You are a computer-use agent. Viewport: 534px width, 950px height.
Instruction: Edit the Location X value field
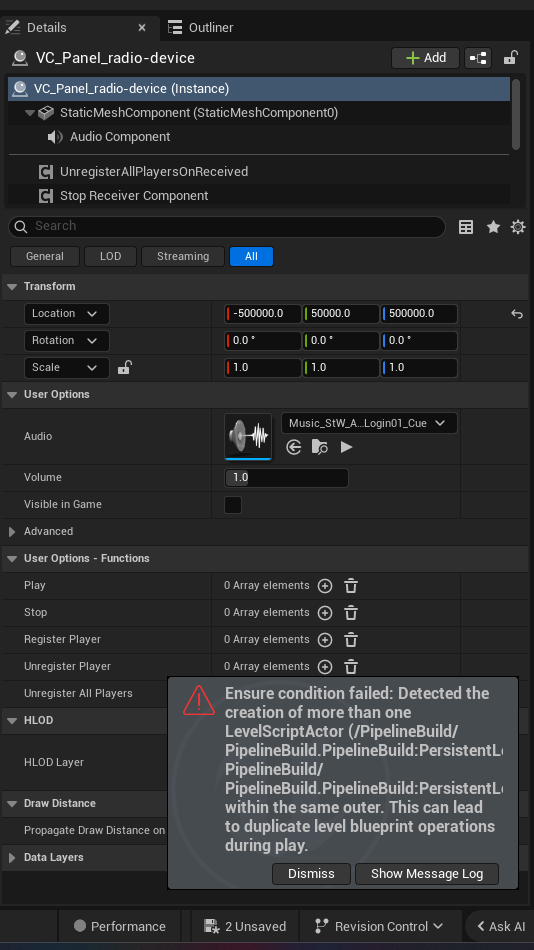263,314
